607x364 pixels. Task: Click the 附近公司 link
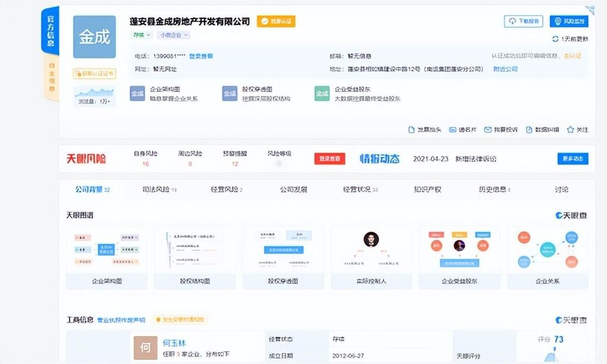tap(505, 69)
